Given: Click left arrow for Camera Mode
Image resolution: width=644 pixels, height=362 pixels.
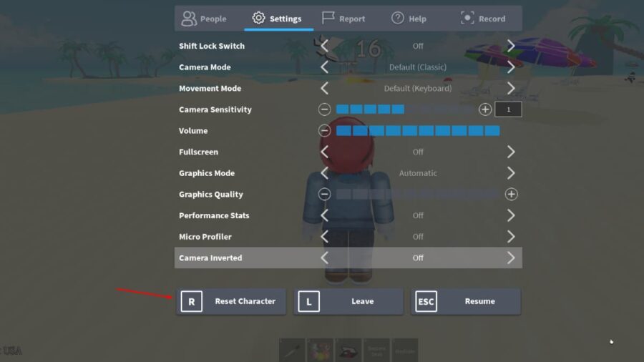Looking at the screenshot, I should tap(324, 67).
